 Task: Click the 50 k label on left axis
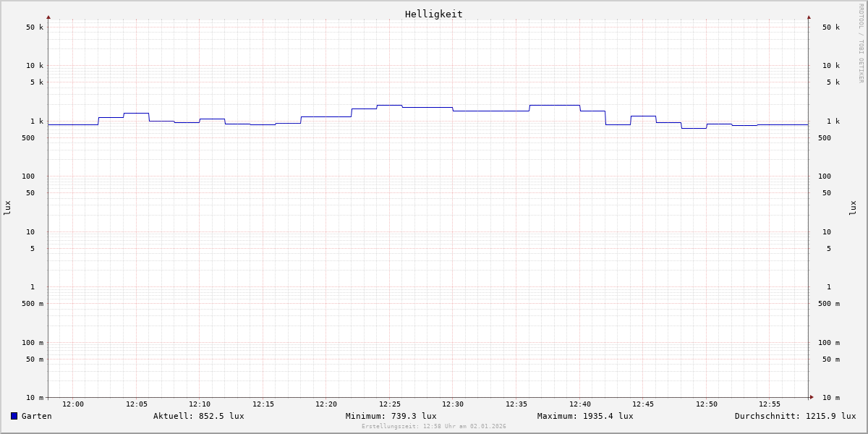point(35,27)
